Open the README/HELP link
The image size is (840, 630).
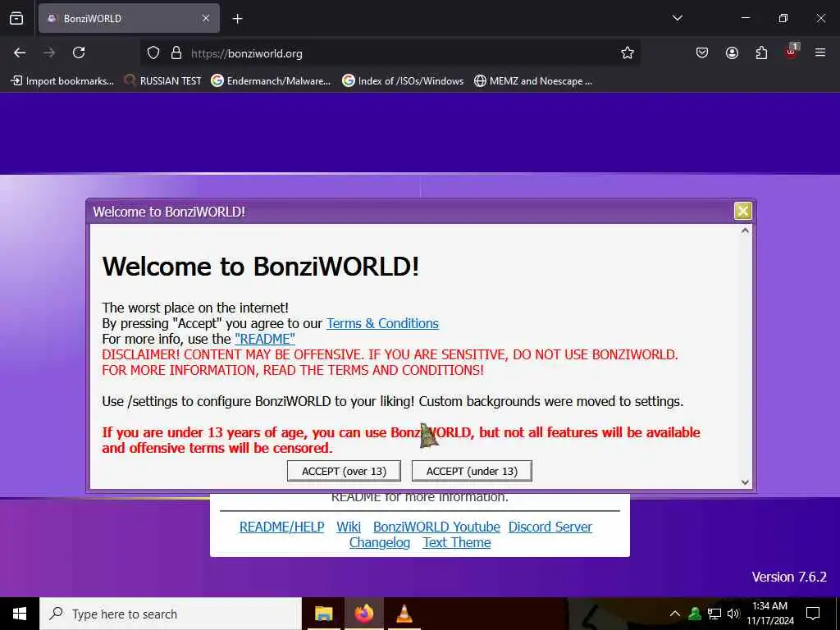pos(282,527)
